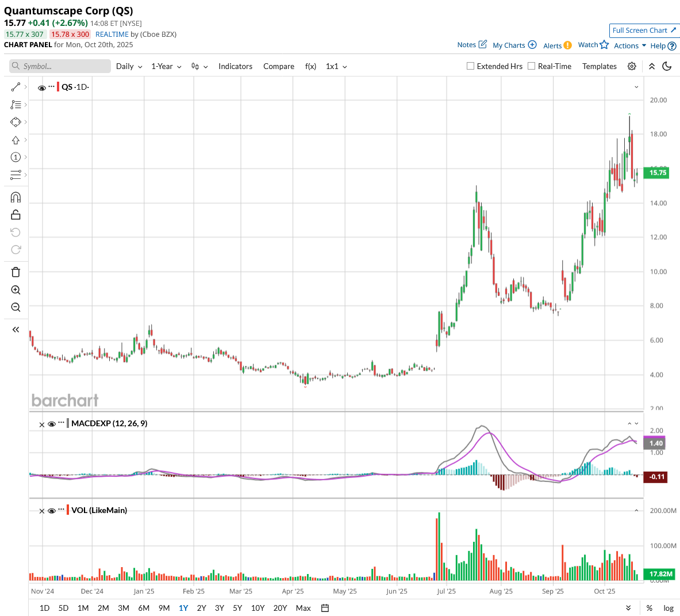Toggle the magnet snap tool
Image resolution: width=680 pixels, height=616 pixels.
click(16, 197)
